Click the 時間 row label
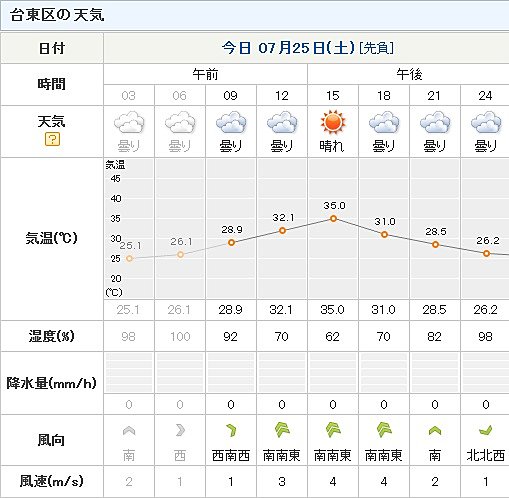Screen dimensions: 509x498 (x=52, y=84)
